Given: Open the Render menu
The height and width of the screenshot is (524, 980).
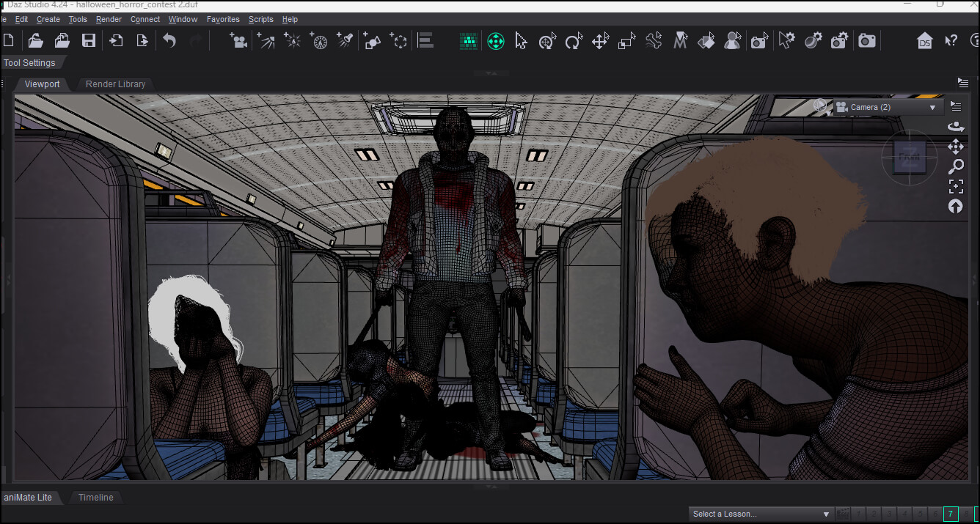Looking at the screenshot, I should [x=109, y=19].
